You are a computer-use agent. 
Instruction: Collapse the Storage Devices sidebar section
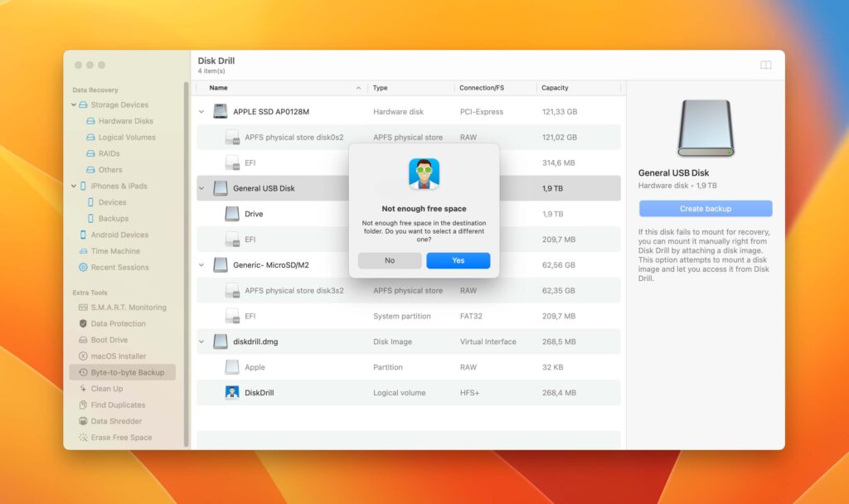(x=75, y=104)
